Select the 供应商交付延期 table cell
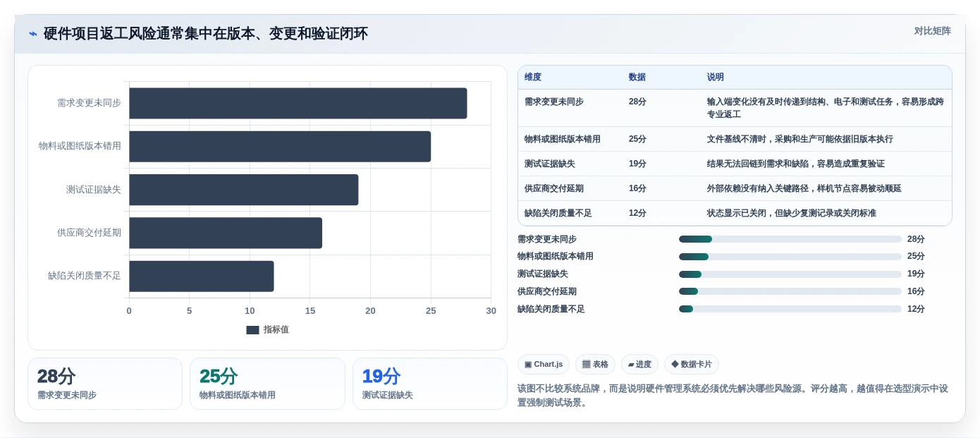 click(553, 188)
